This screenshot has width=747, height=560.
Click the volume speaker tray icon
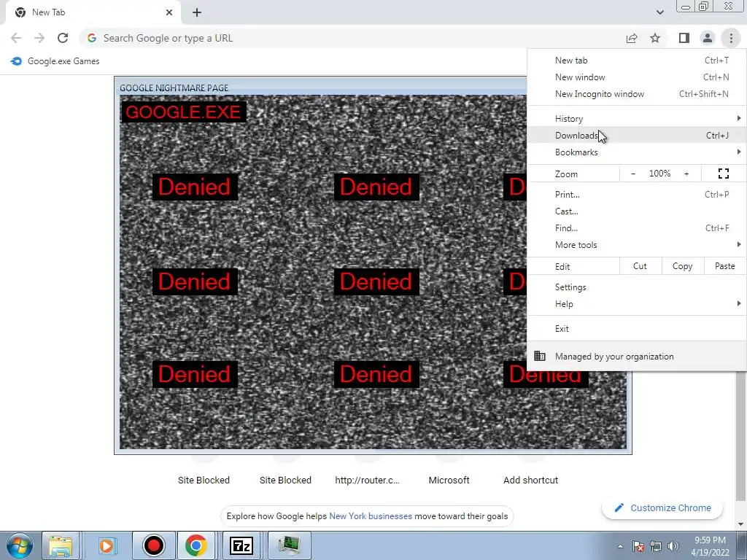(673, 546)
